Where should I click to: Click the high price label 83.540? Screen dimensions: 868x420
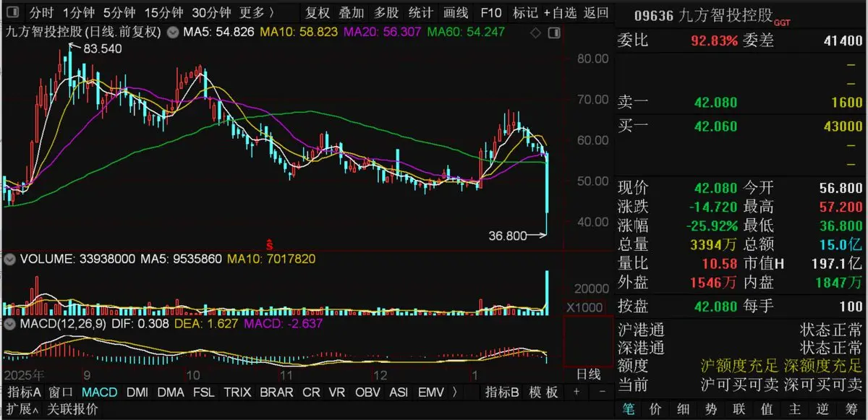pyautogui.click(x=103, y=48)
